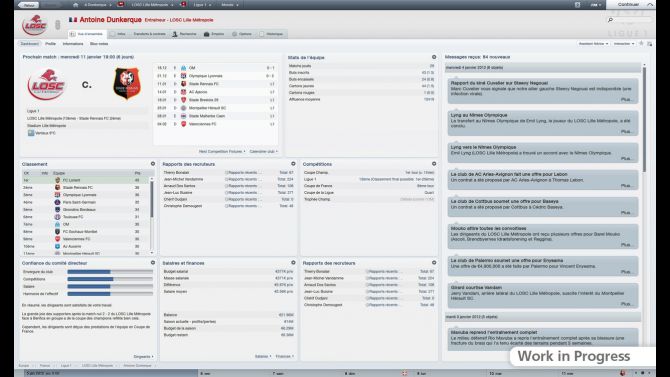Open the Finances dropdown link
Image resolution: width=670 pixels, height=377 pixels.
pos(285,356)
